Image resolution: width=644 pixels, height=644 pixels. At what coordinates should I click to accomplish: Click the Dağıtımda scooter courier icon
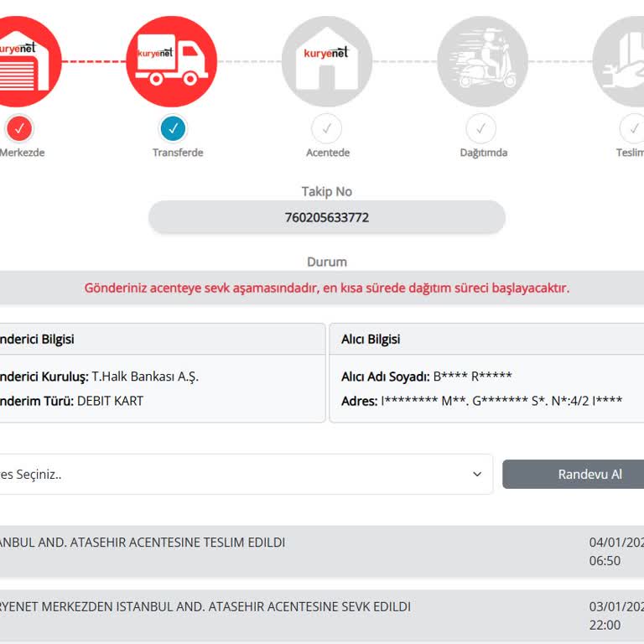483,61
